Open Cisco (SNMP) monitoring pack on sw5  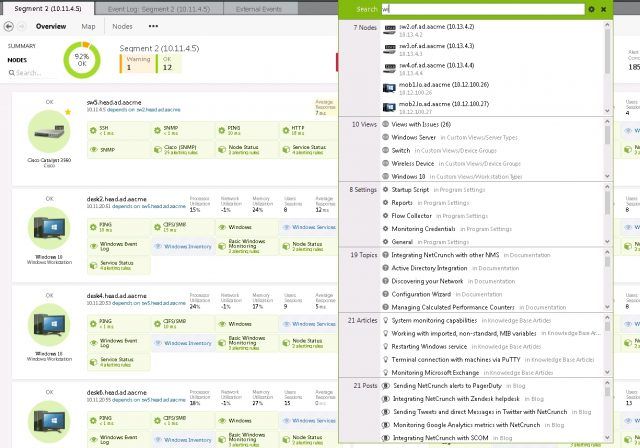(x=183, y=150)
